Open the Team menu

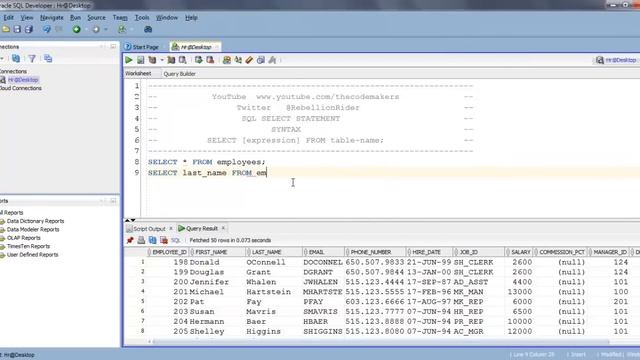(x=120, y=18)
